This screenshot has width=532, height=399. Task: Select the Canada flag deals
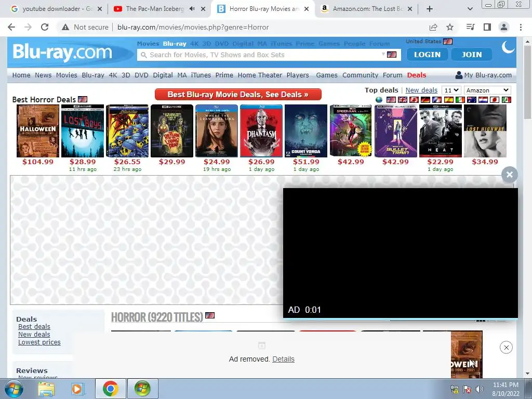pyautogui.click(x=414, y=100)
